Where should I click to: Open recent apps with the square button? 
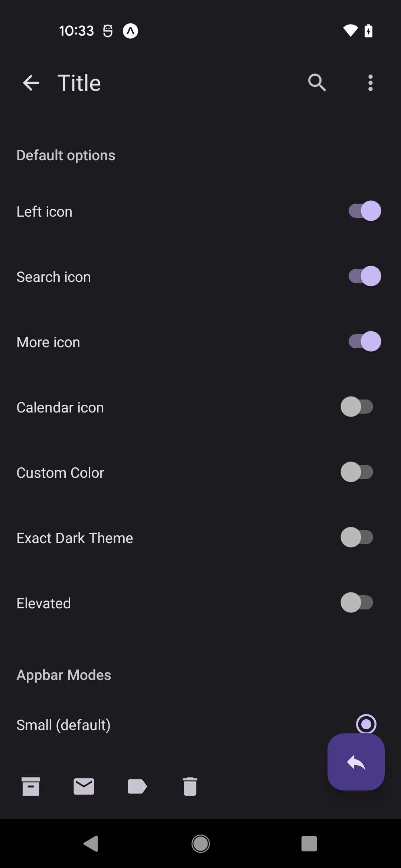coord(309,844)
